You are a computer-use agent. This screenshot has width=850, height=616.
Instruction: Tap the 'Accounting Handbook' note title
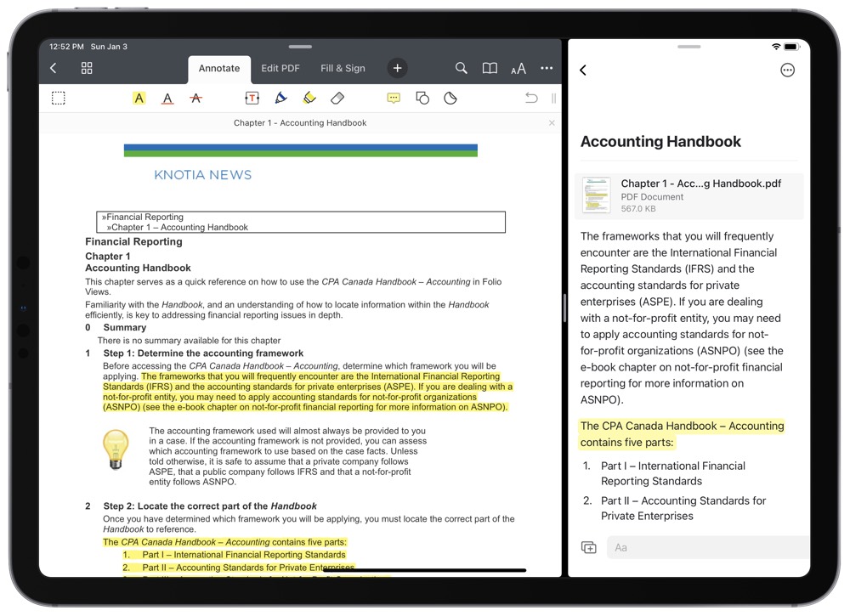coord(660,141)
